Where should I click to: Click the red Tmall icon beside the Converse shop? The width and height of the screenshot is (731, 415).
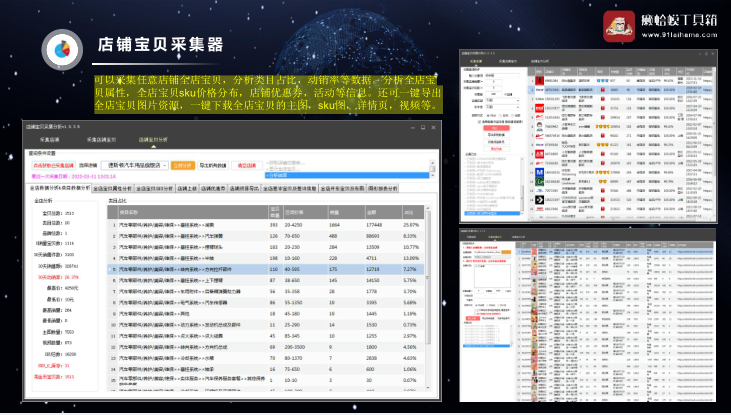[x=603, y=200]
